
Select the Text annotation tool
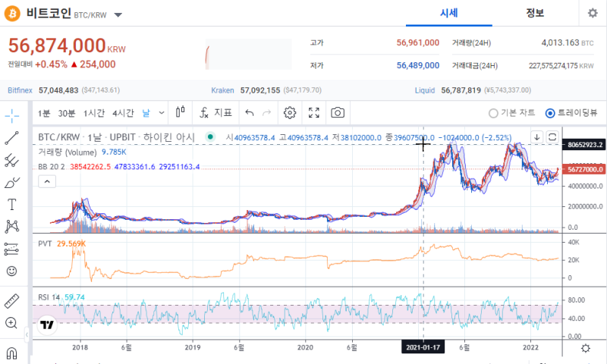click(12, 204)
